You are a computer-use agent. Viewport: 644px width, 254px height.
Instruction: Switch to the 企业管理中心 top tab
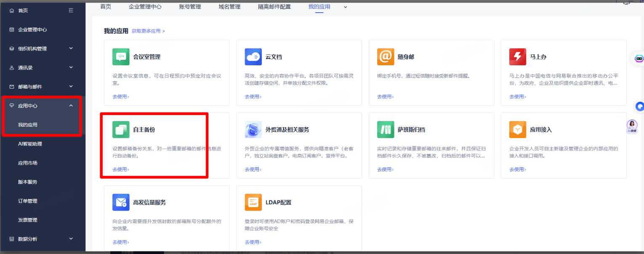145,7
